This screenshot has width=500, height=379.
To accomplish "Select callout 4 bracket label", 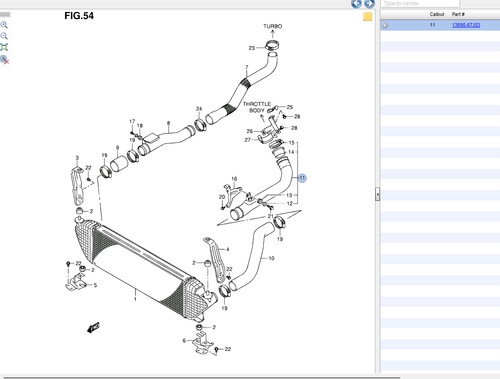I will (228, 249).
